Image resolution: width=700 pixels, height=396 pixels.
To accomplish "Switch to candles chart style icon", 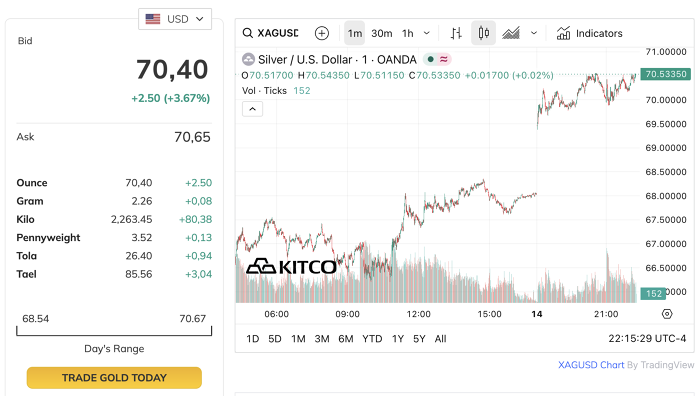I will point(483,33).
